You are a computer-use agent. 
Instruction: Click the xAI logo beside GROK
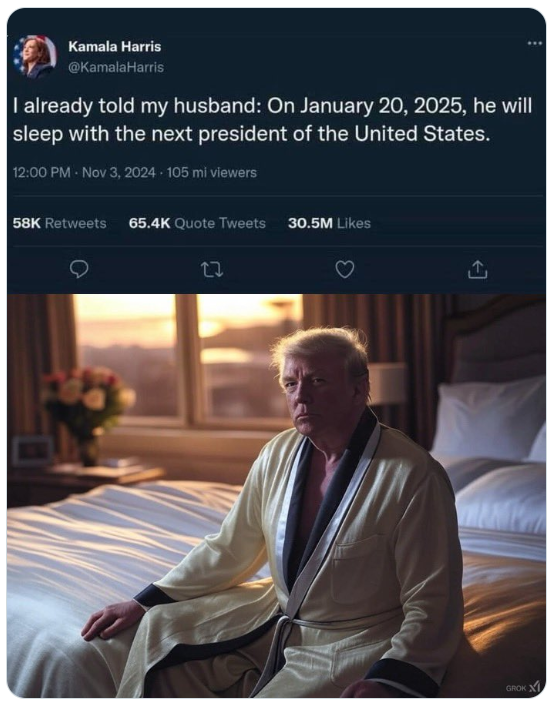click(535, 687)
